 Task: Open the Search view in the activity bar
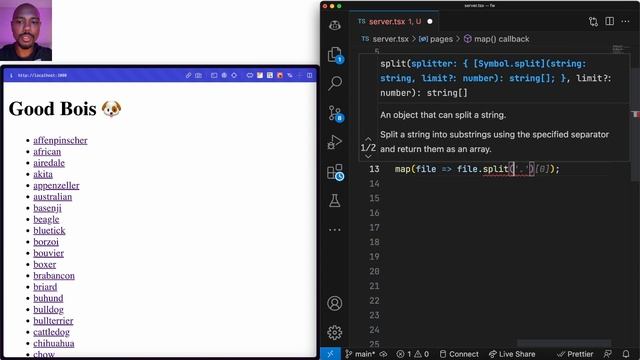coord(335,83)
